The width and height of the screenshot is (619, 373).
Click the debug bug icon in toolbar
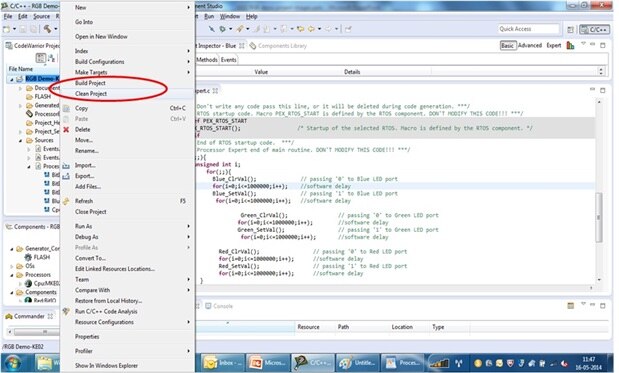point(222,29)
